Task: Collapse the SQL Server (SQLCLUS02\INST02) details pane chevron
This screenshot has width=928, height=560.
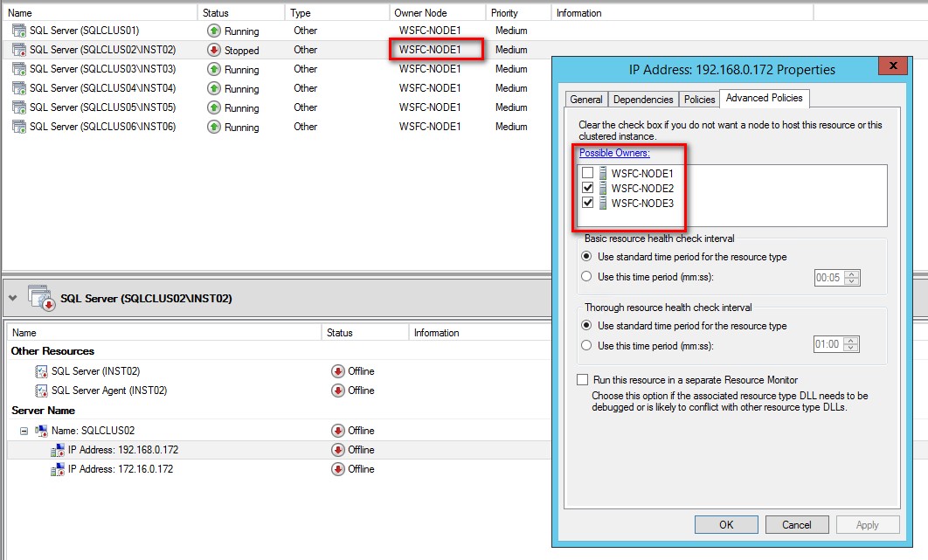Action: tap(12, 298)
